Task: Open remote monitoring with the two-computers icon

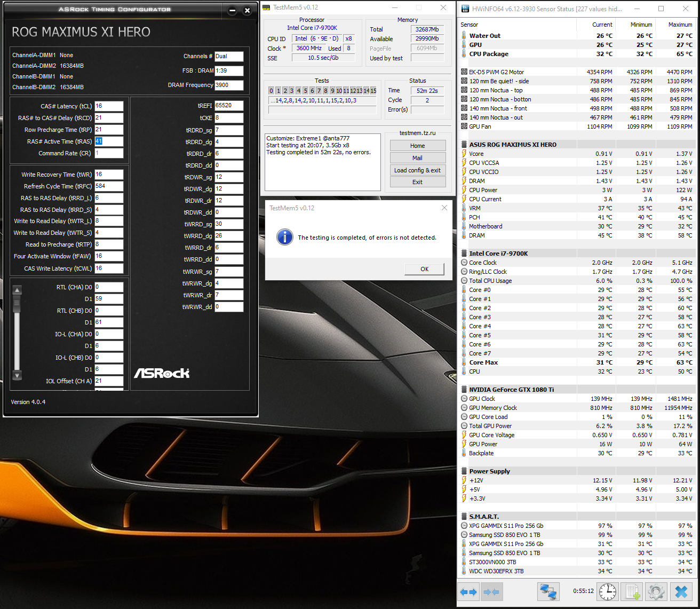Action: (x=548, y=592)
